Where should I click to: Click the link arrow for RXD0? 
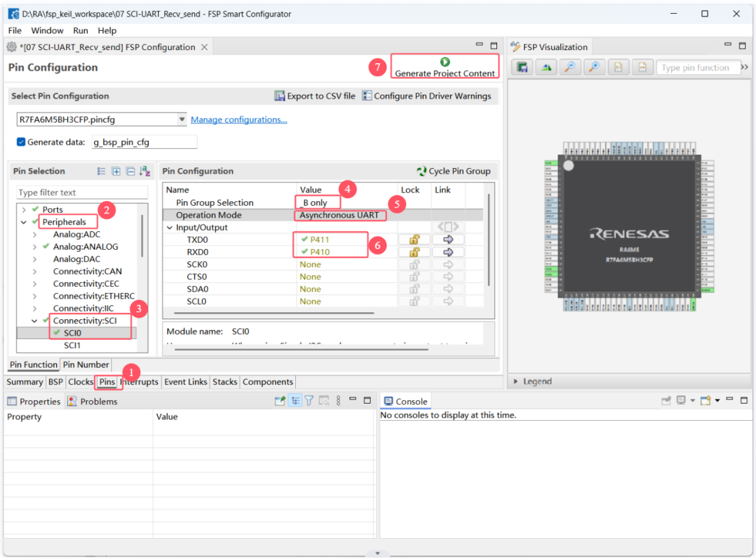click(448, 252)
